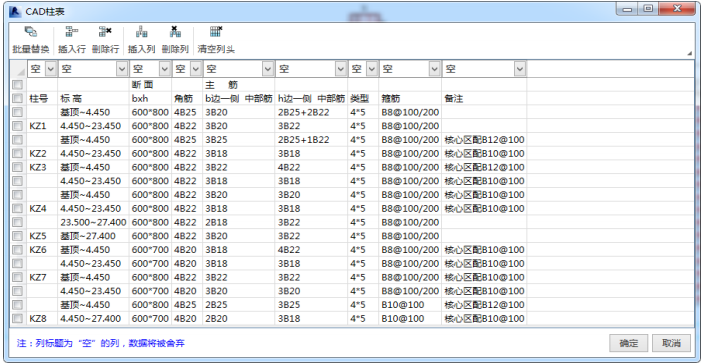Select the 备注 header cell
The image size is (701, 364).
coord(484,99)
